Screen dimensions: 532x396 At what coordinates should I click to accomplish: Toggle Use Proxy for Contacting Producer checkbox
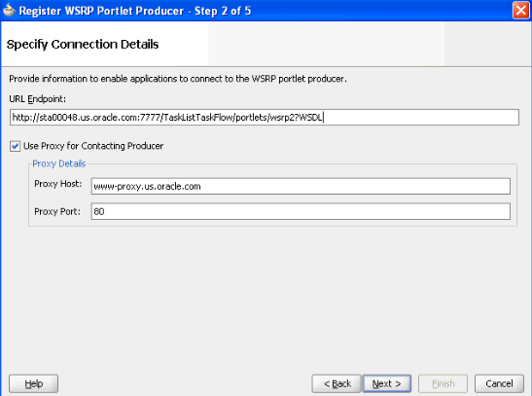[x=15, y=146]
